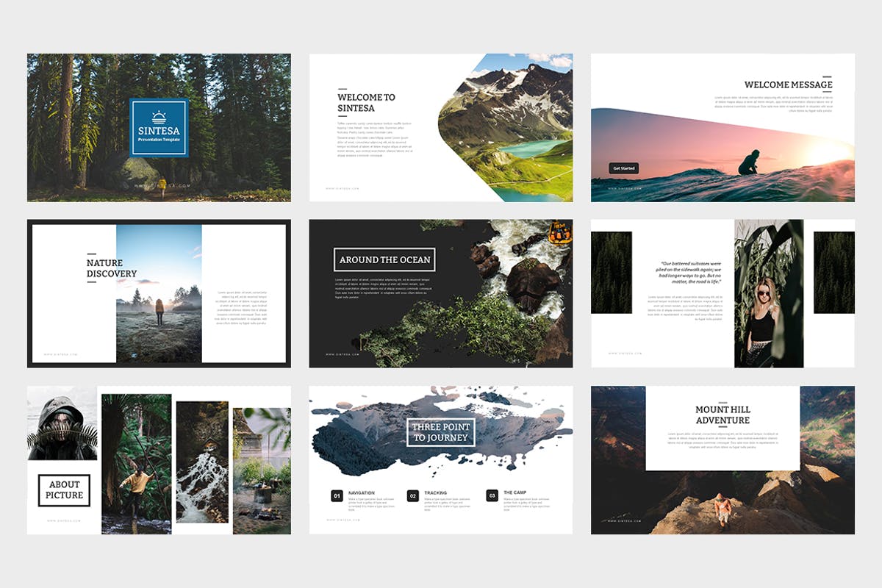Image resolution: width=882 pixels, height=588 pixels.
Task: Click the www.sintesa.com link on Welcome to Sintesa slide
Action: pyautogui.click(x=343, y=188)
